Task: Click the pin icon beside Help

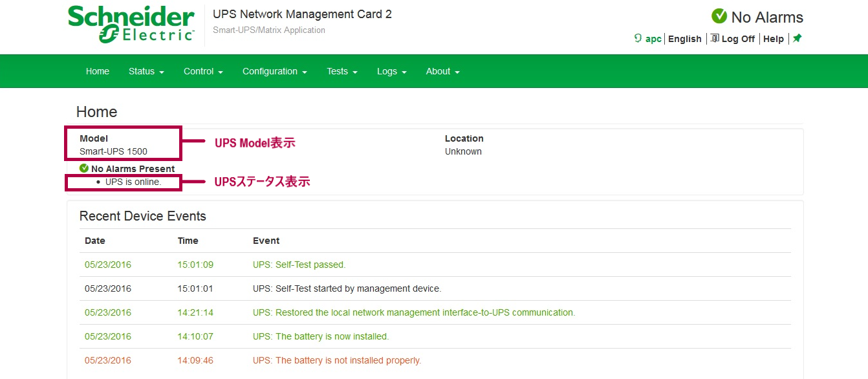Action: pos(797,38)
